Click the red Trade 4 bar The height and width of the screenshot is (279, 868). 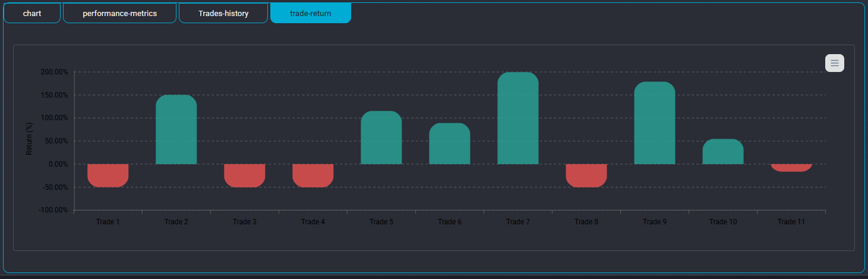click(x=313, y=175)
